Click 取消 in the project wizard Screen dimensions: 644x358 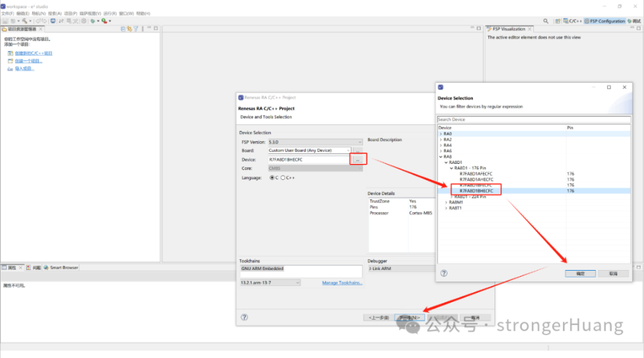pyautogui.click(x=475, y=318)
